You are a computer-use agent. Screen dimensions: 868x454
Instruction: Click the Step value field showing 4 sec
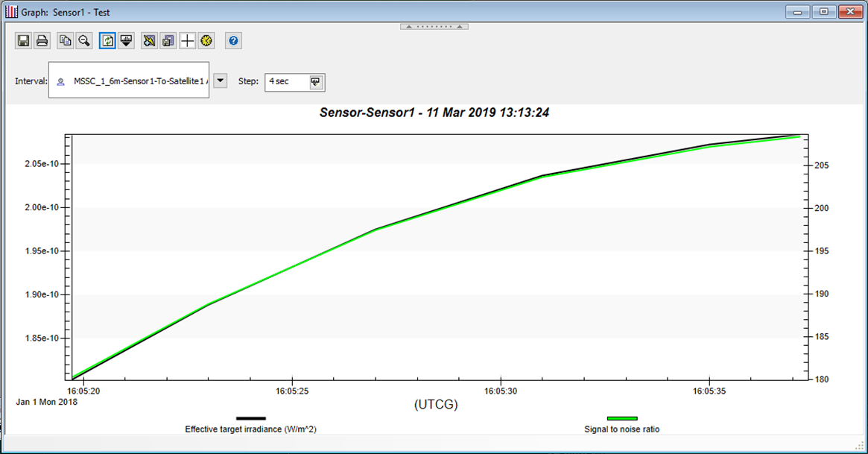tap(286, 81)
